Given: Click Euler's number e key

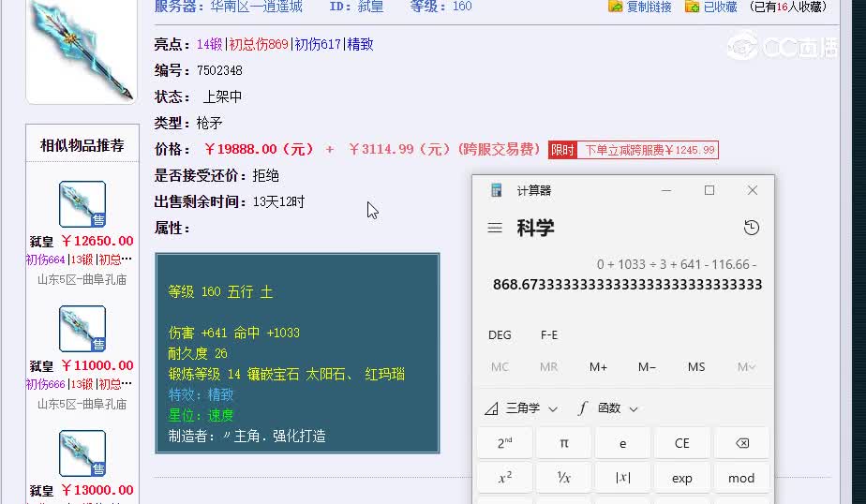Looking at the screenshot, I should (623, 443).
